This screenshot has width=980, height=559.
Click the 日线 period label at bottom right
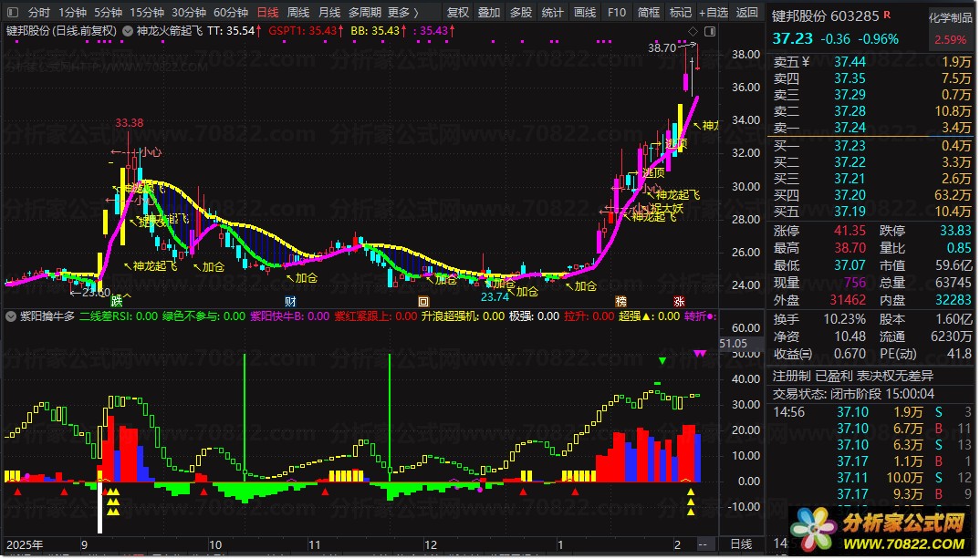[741, 544]
